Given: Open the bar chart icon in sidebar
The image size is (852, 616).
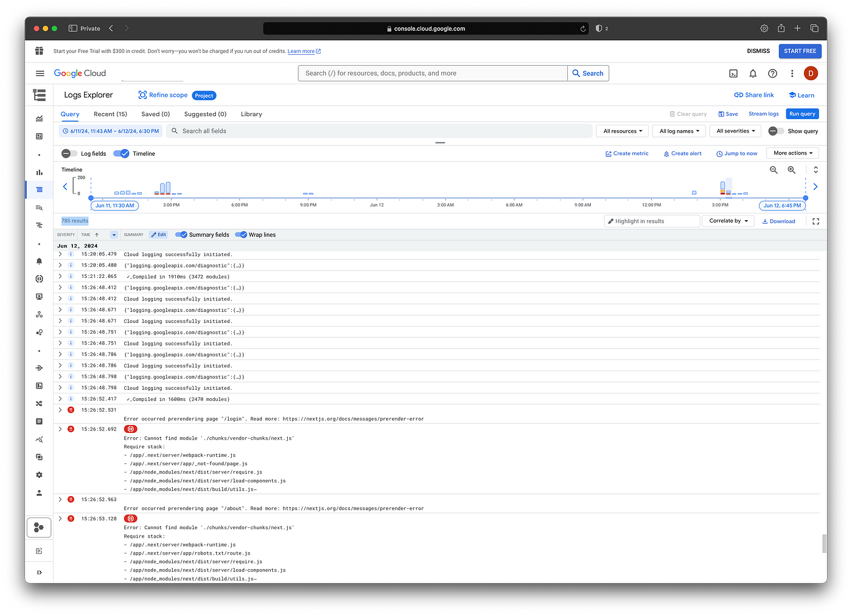Looking at the screenshot, I should pyautogui.click(x=40, y=172).
